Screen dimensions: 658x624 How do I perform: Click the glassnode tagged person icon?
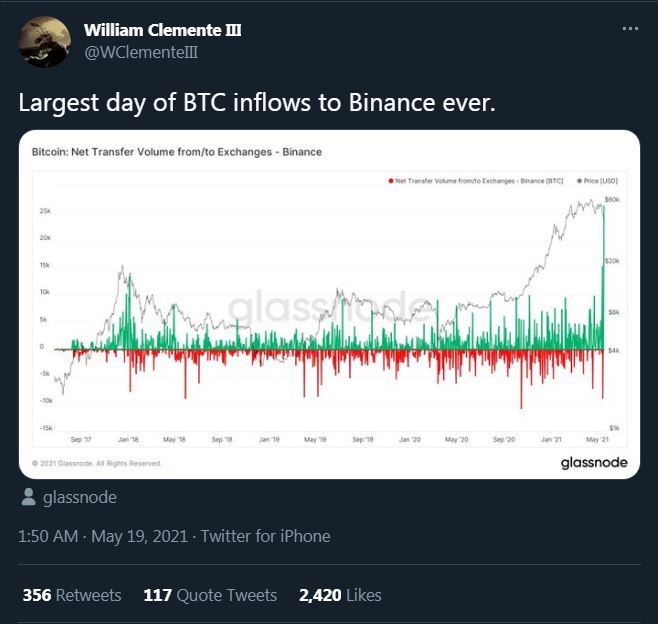(x=28, y=498)
